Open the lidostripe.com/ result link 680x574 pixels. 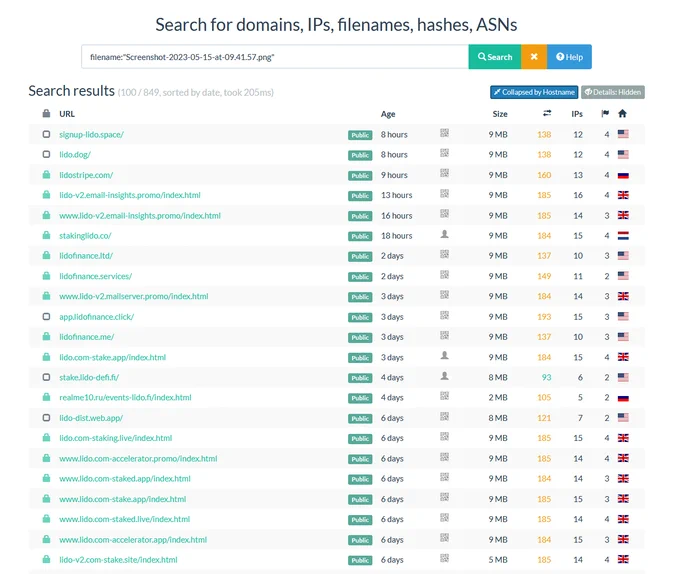86,175
